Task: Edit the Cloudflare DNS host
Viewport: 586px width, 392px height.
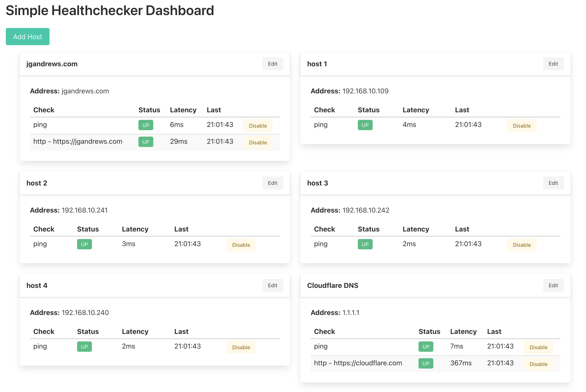Action: (553, 285)
